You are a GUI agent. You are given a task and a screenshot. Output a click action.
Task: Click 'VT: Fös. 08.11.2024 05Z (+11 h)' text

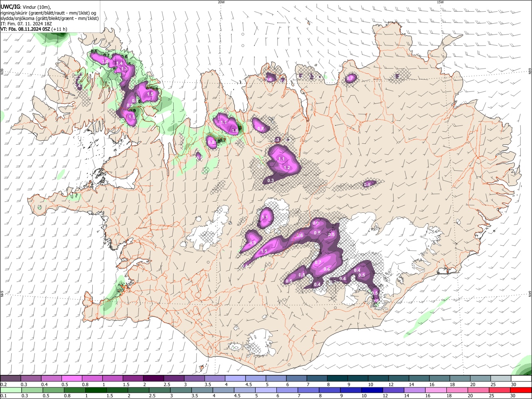(x=34, y=29)
